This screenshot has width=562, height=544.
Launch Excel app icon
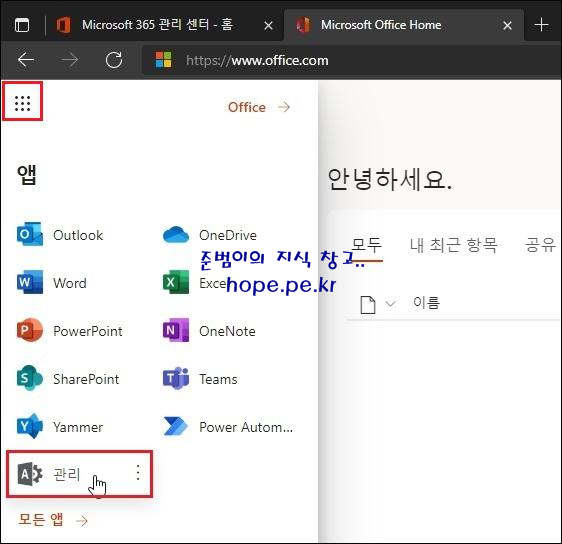point(176,282)
